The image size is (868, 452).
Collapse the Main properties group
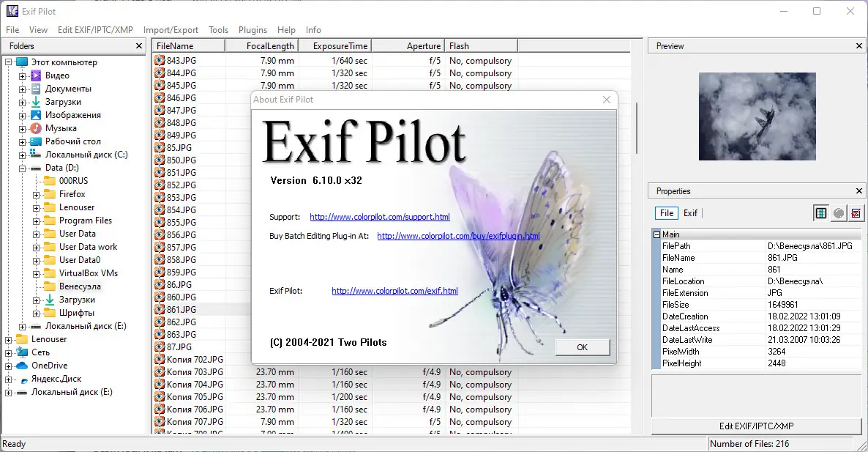(x=656, y=234)
